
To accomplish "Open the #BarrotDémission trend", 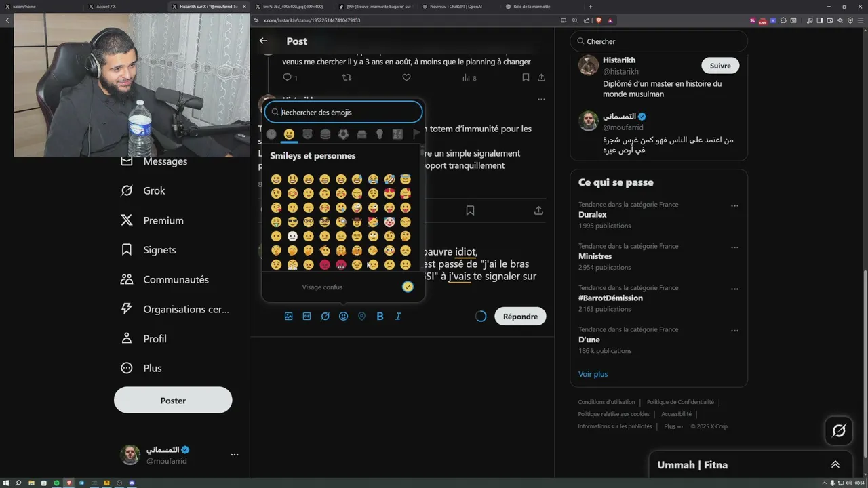I will (x=658, y=298).
